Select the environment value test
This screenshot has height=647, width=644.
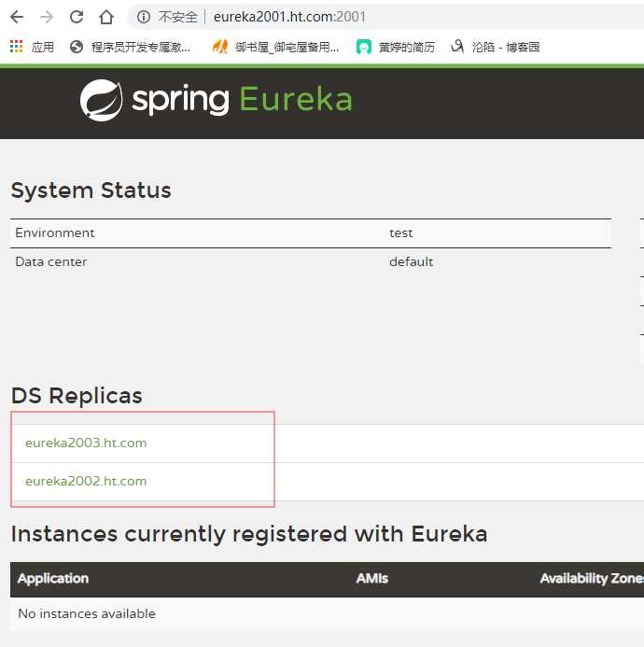[400, 233]
